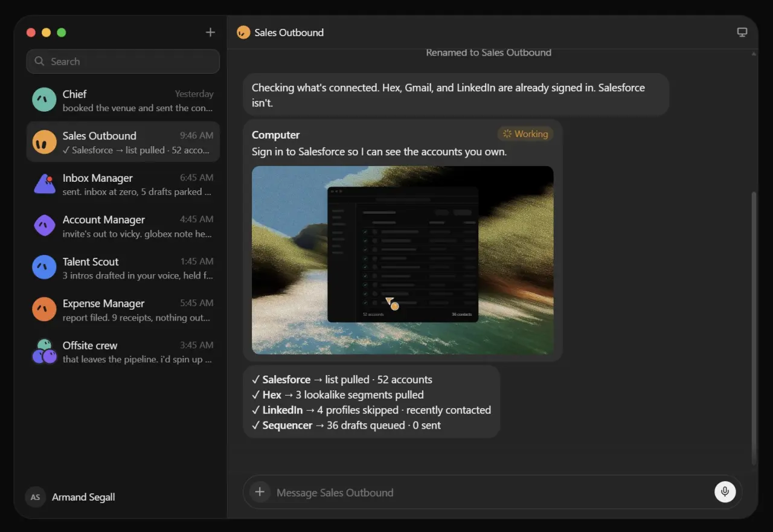The height and width of the screenshot is (532, 773).
Task: Click the 3:45 AM timestamp
Action: point(196,345)
